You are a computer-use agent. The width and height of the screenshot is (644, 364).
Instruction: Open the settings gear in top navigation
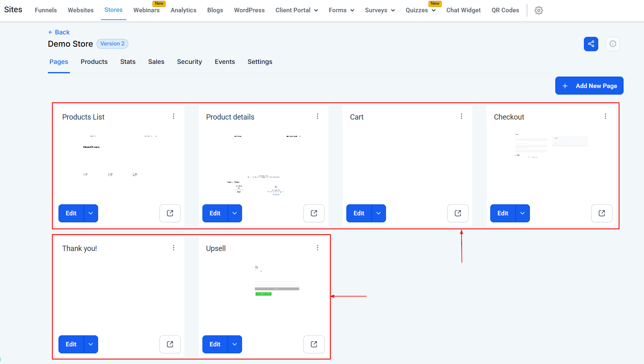539,11
